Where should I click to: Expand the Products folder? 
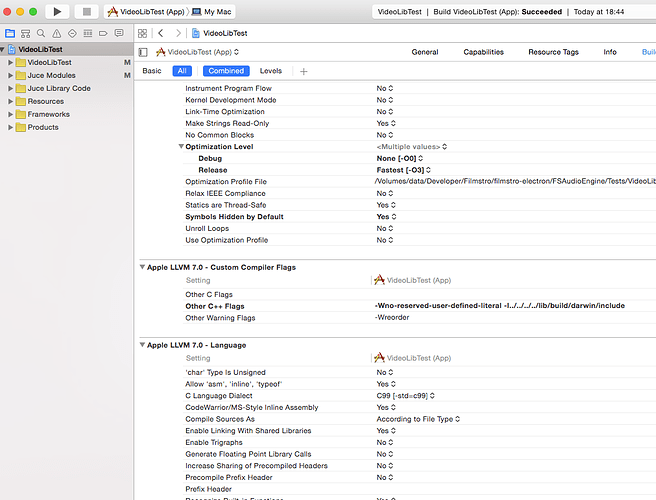[x=10, y=127]
